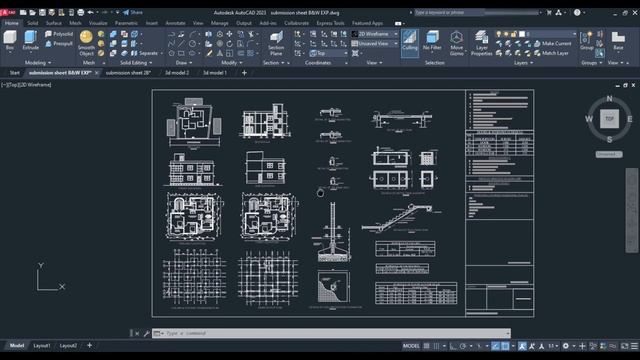
Task: Switch to the Layout1 tab
Action: point(42,346)
